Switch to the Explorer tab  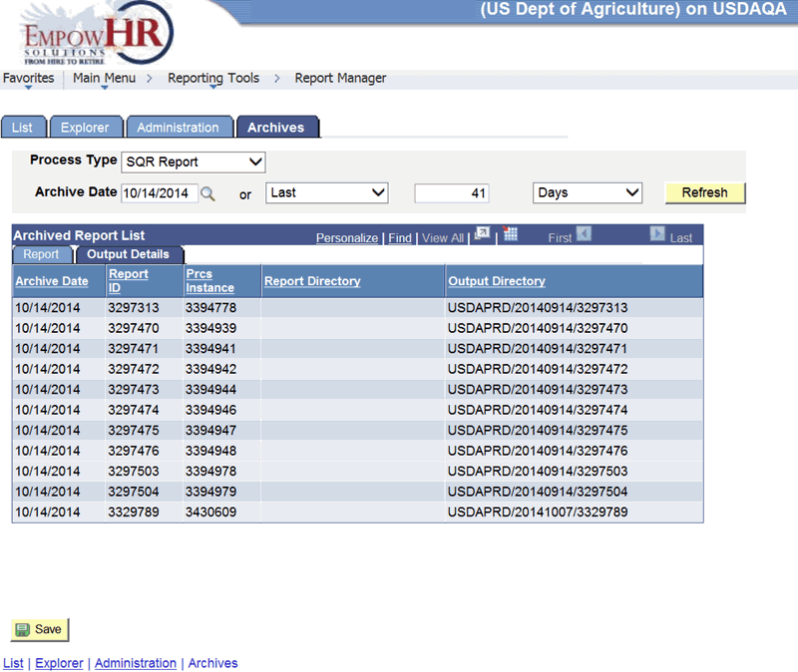(x=85, y=128)
